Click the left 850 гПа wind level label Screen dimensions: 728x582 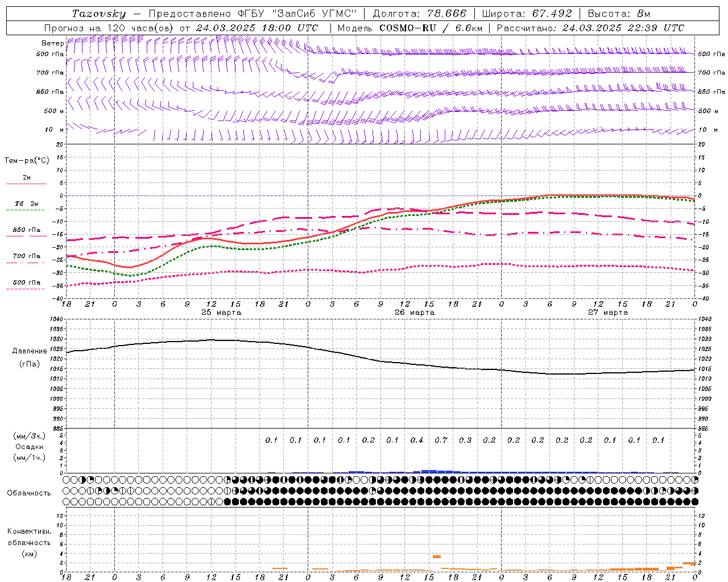pyautogui.click(x=50, y=92)
